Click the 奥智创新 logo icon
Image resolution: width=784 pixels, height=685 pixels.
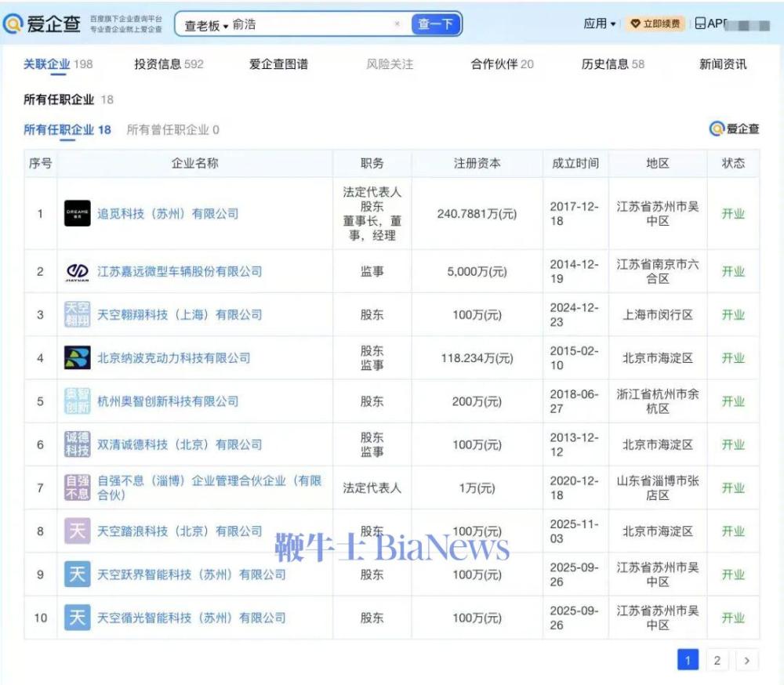coord(78,401)
